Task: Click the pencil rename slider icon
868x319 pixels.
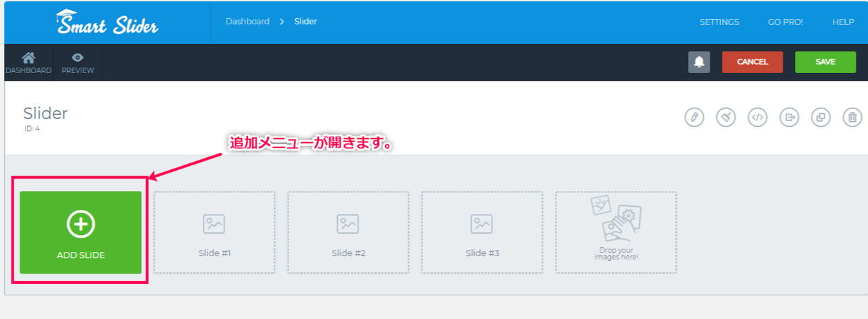Action: point(694,117)
